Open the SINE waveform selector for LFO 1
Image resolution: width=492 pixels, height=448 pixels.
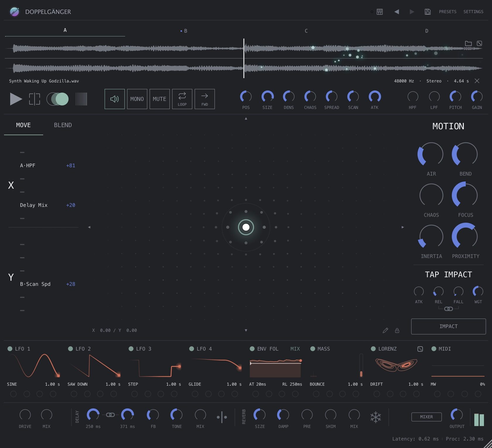pyautogui.click(x=12, y=384)
